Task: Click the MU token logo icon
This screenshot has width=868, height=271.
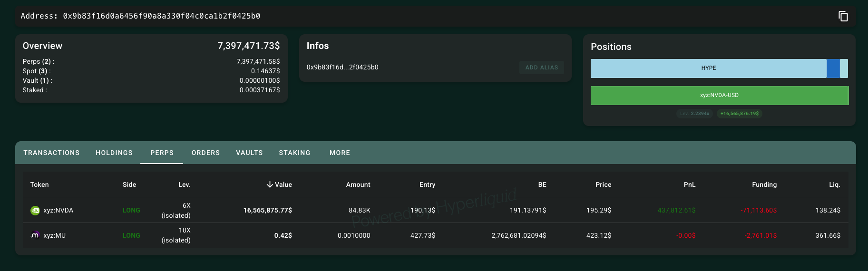Action: pyautogui.click(x=35, y=235)
